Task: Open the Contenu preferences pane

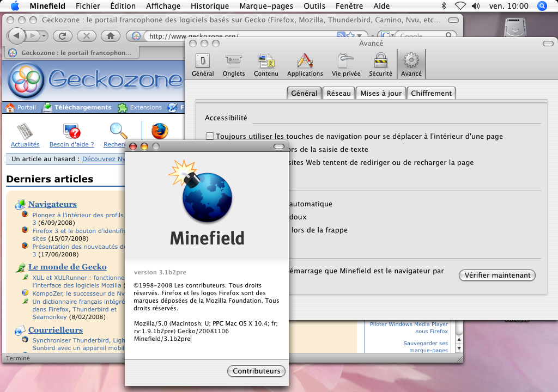Action: (x=266, y=64)
